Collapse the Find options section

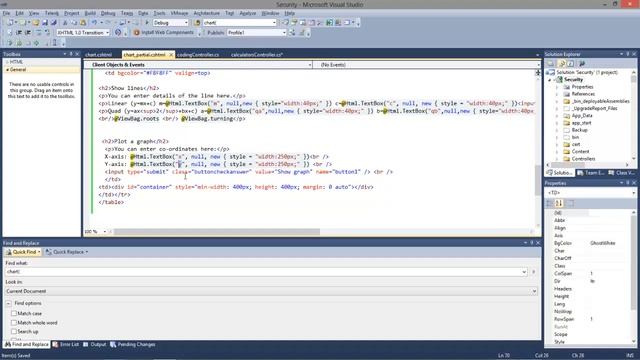(x=9, y=304)
